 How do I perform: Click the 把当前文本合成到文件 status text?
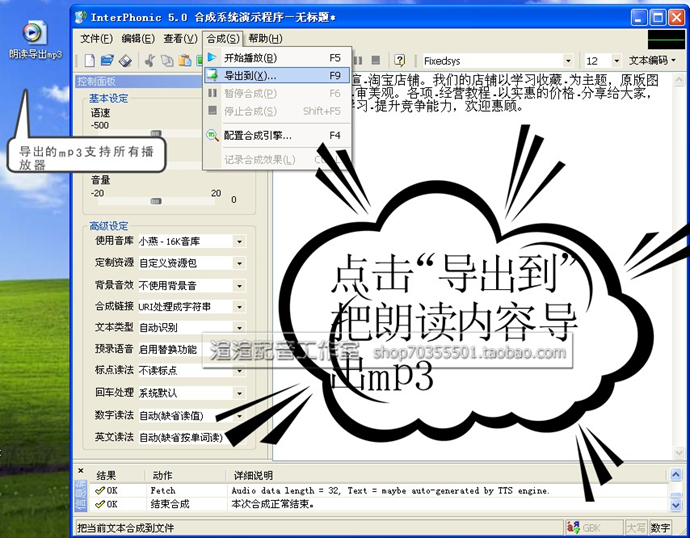125,527
